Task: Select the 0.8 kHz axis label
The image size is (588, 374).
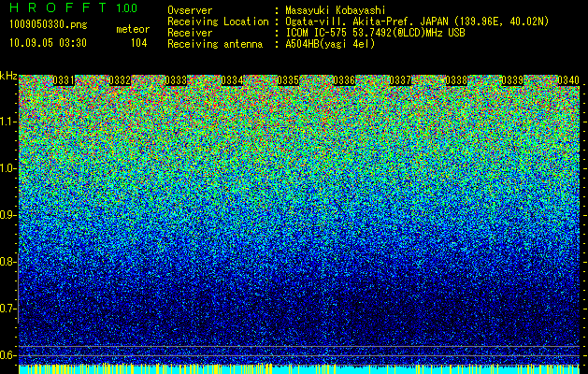Action: click(x=7, y=262)
